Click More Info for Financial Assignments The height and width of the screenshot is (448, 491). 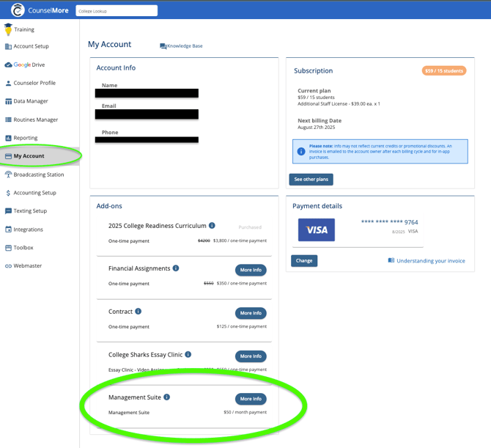pyautogui.click(x=251, y=270)
